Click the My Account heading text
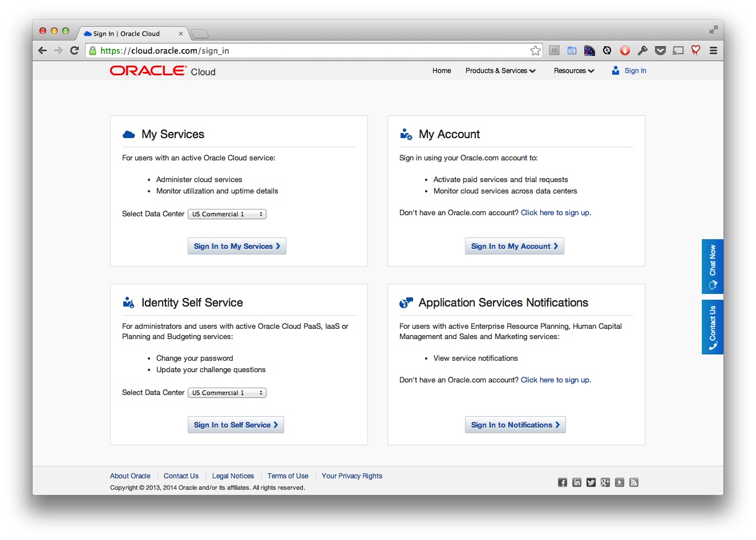 tap(450, 134)
